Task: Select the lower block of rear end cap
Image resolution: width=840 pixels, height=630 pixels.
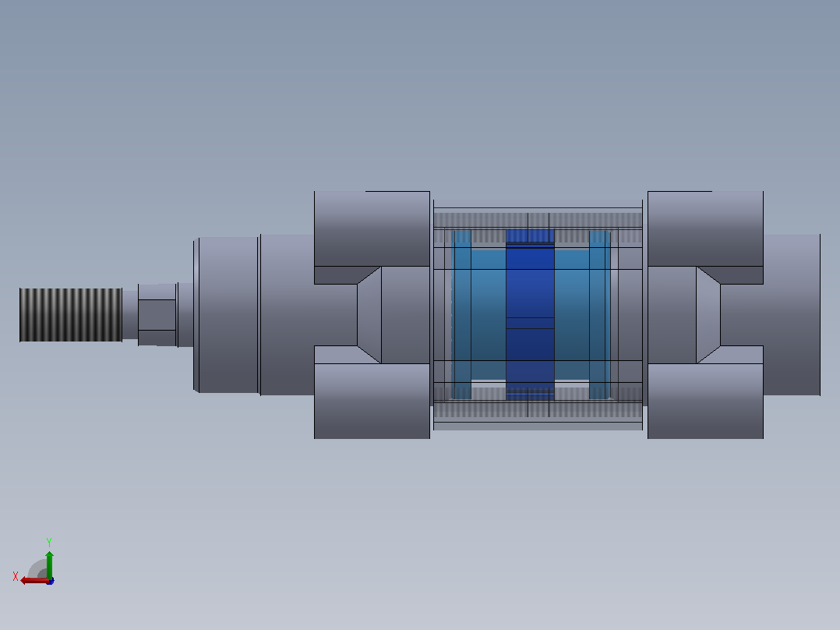Action: (x=705, y=401)
